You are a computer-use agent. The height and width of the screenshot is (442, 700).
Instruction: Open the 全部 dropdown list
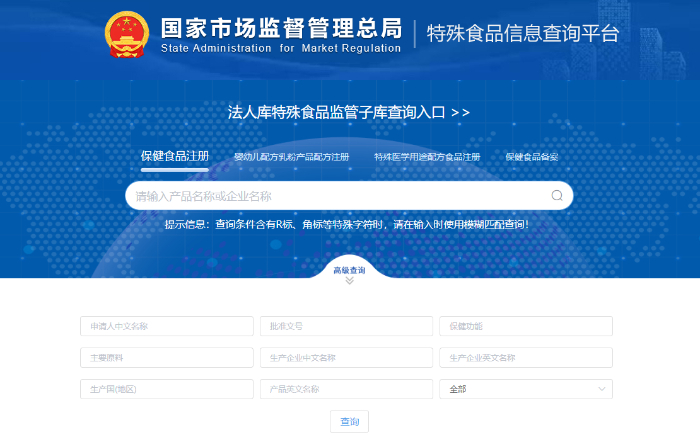(x=525, y=389)
